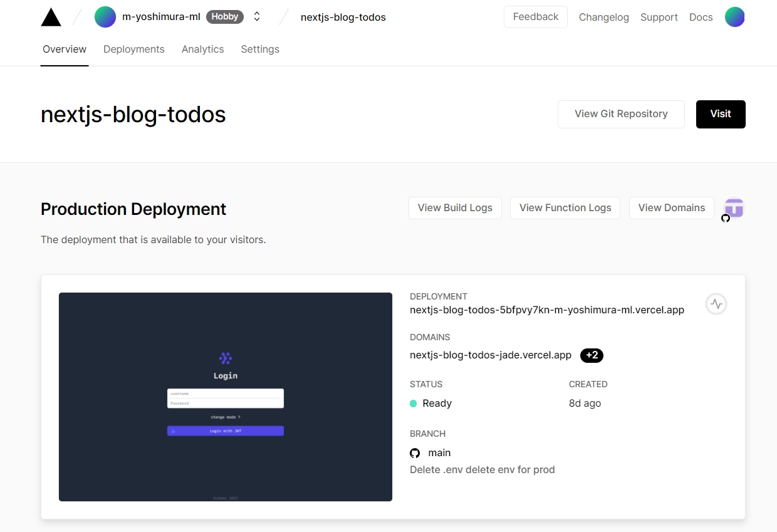777x532 pixels.
Task: Click View Git Repository
Action: (x=620, y=114)
